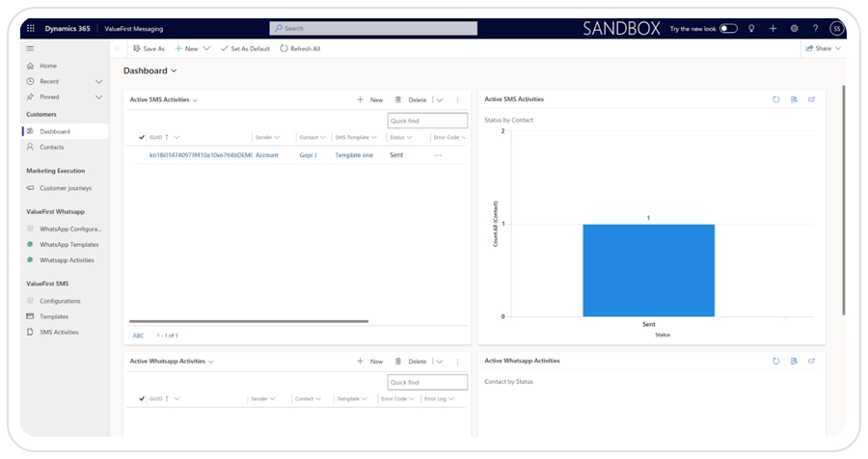Click Save As in command bar
Screen dimensions: 868x459
(x=149, y=49)
